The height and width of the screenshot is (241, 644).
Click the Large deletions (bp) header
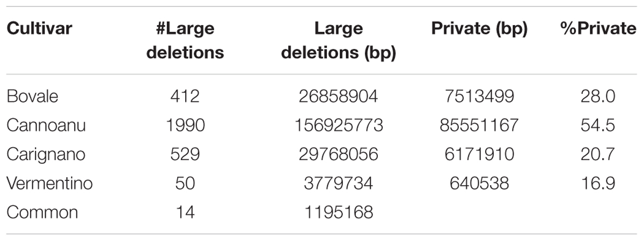click(x=339, y=41)
